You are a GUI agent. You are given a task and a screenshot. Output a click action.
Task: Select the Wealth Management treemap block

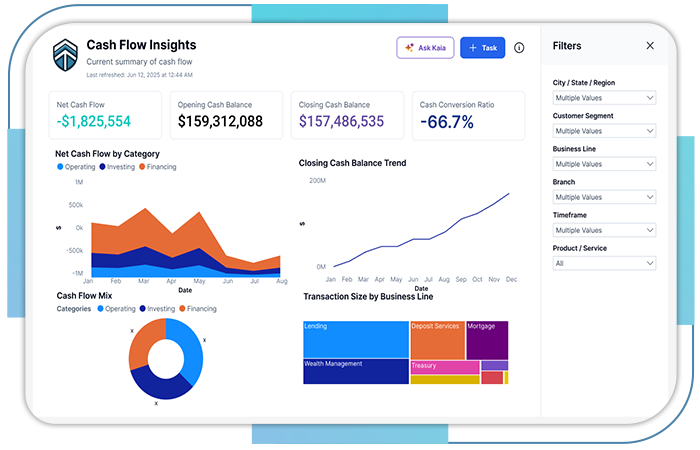(x=356, y=371)
